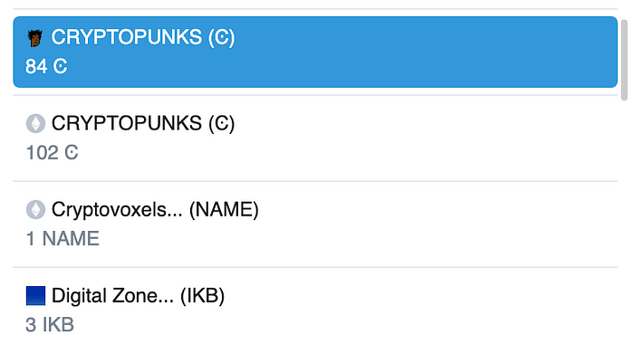Select the 102 Ͼ balance text
634x364 pixels.
click(52, 153)
